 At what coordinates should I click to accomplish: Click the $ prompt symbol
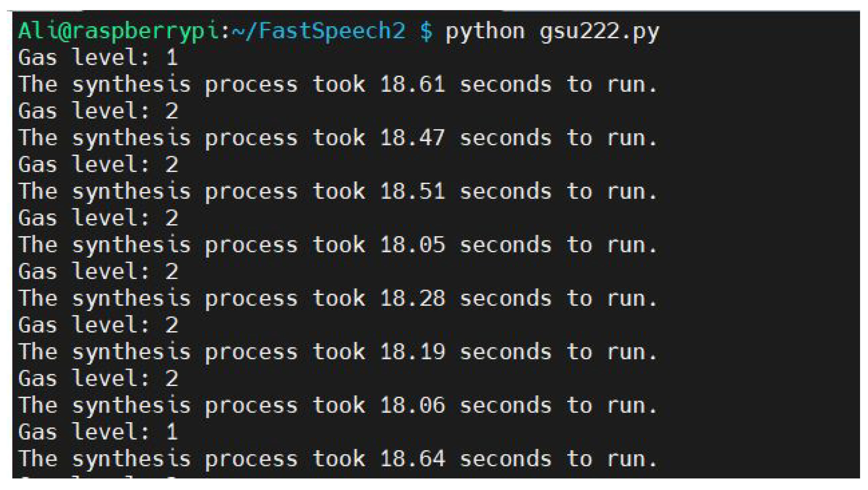tap(426, 31)
